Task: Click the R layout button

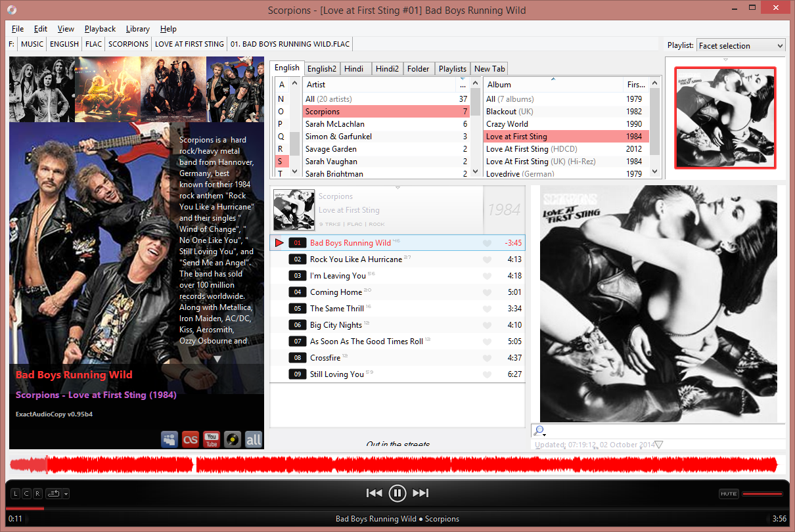Action: click(37, 493)
